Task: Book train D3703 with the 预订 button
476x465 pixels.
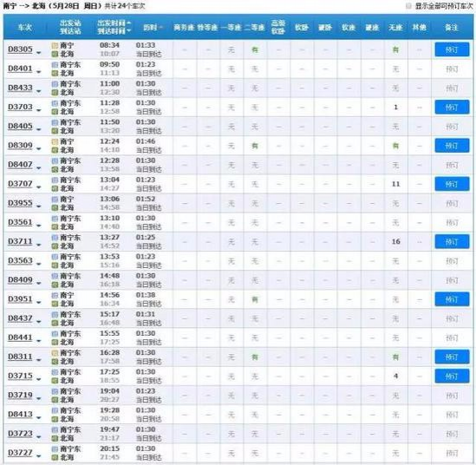Action: 452,108
